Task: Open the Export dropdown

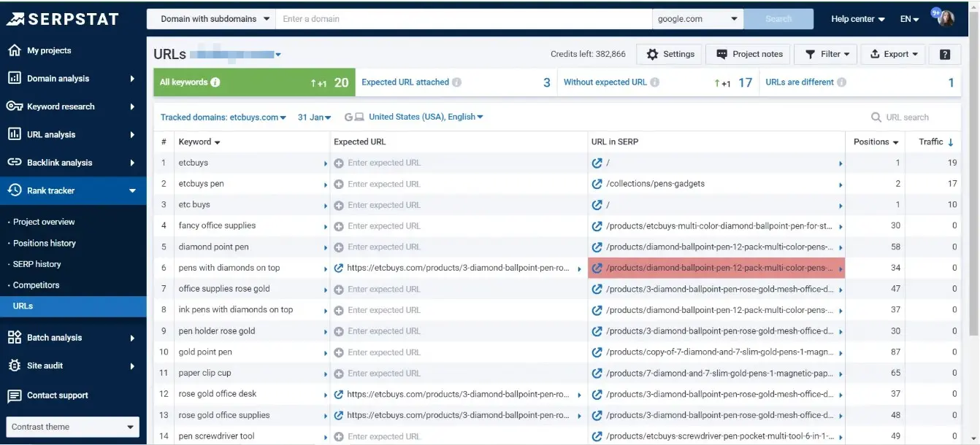Action: pyautogui.click(x=894, y=54)
